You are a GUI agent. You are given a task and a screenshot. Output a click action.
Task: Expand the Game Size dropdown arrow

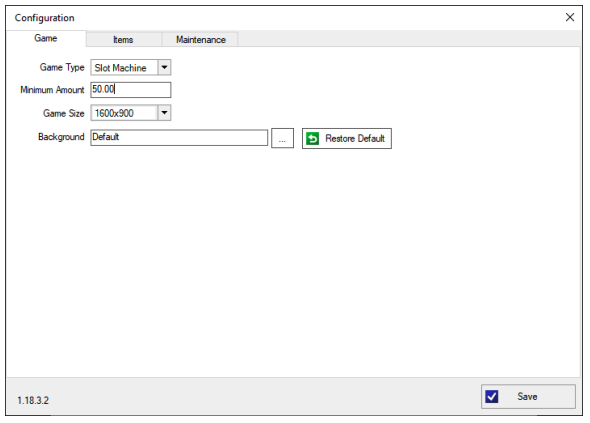click(x=164, y=113)
